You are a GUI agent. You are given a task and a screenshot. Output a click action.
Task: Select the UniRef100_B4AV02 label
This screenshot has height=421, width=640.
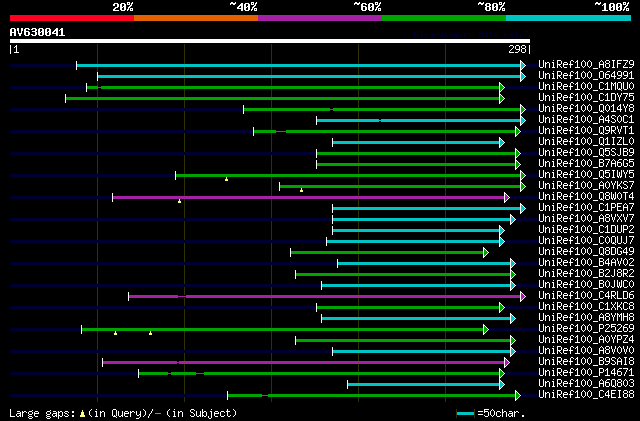point(586,263)
